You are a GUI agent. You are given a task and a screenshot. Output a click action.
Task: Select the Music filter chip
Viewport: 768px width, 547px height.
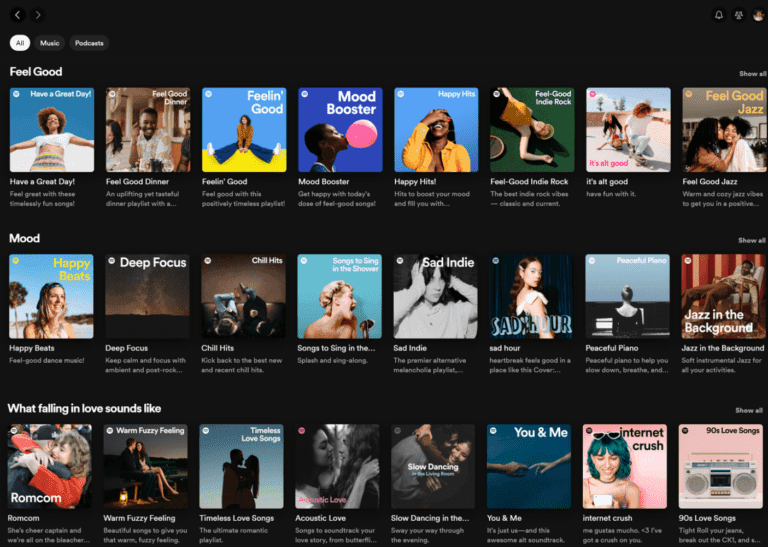(49, 43)
